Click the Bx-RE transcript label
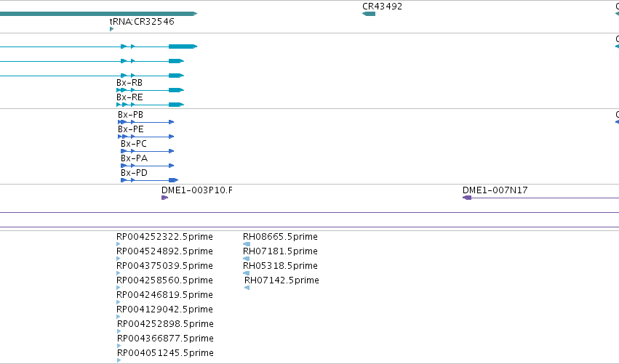Viewport: 619px width, 364px height. pos(129,97)
